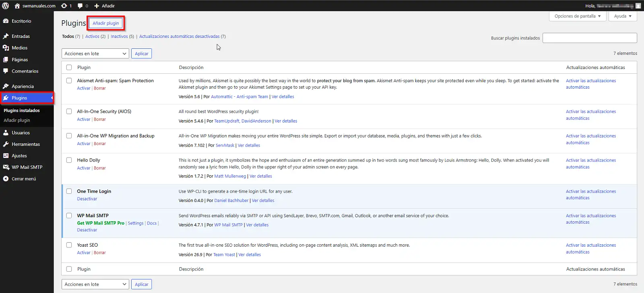Screen dimensions: 644x293
Task: Open Escritorio dashboard icon in sidebar
Action: (x=6, y=21)
